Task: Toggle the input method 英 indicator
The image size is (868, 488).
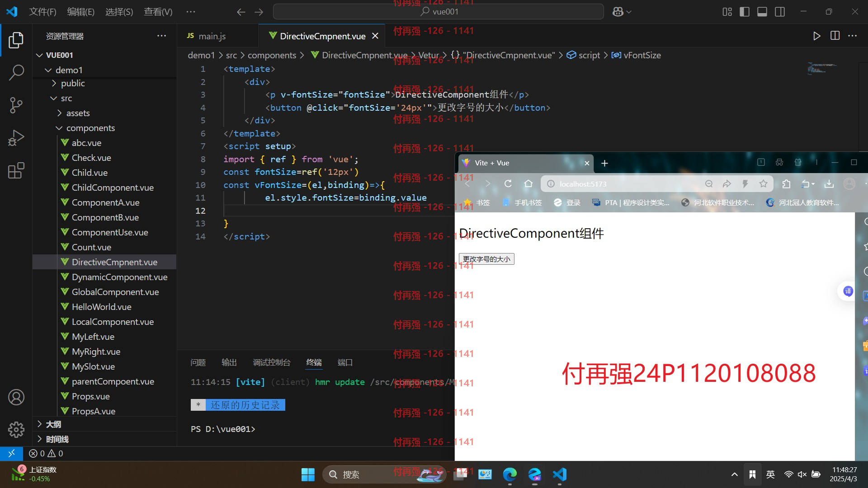Action: pyautogui.click(x=770, y=474)
